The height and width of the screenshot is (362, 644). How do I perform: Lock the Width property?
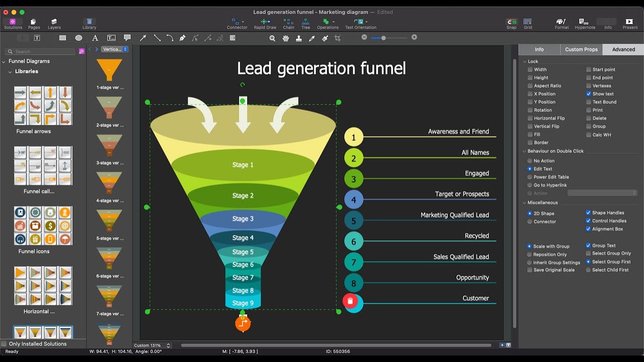click(530, 69)
